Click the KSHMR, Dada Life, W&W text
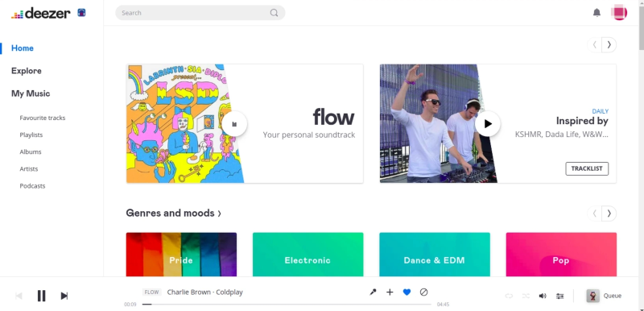This screenshot has width=644, height=311. [561, 135]
